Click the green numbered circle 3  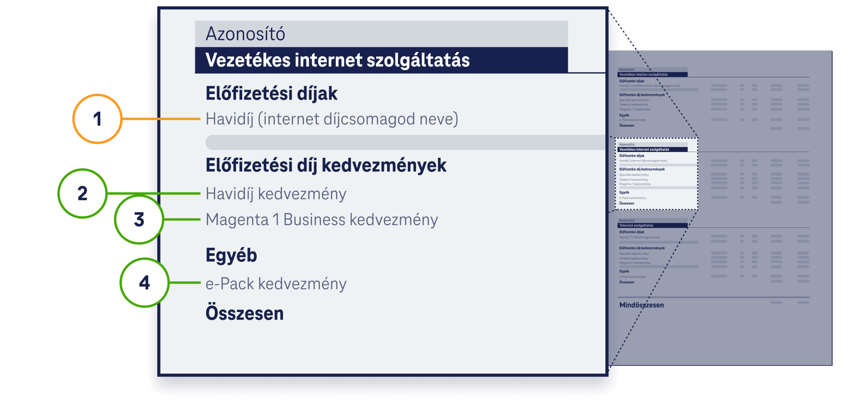tap(139, 219)
